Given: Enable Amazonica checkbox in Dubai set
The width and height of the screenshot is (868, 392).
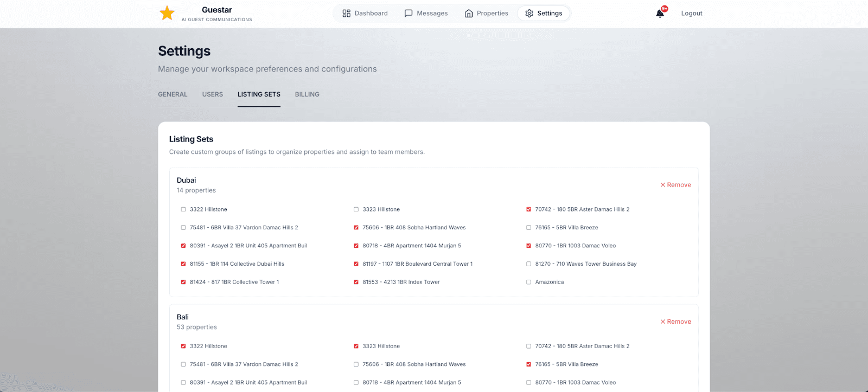Looking at the screenshot, I should [x=528, y=282].
